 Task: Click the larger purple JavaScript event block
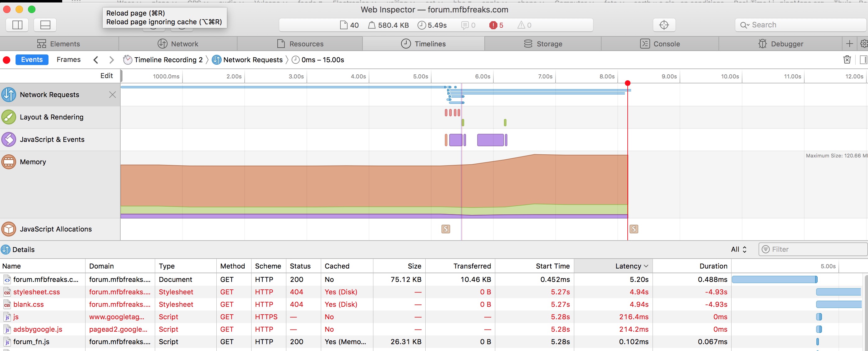click(490, 140)
